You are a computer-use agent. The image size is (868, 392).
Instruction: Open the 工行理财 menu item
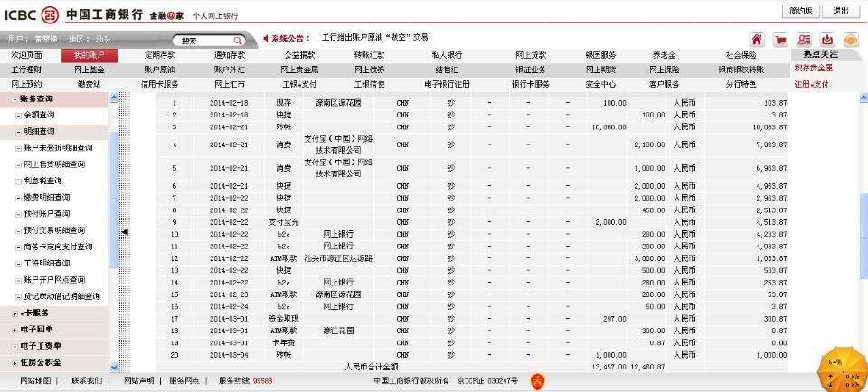26,70
